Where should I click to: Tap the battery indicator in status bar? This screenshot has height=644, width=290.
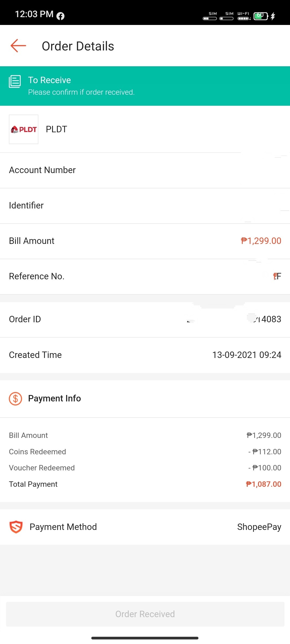261,16
